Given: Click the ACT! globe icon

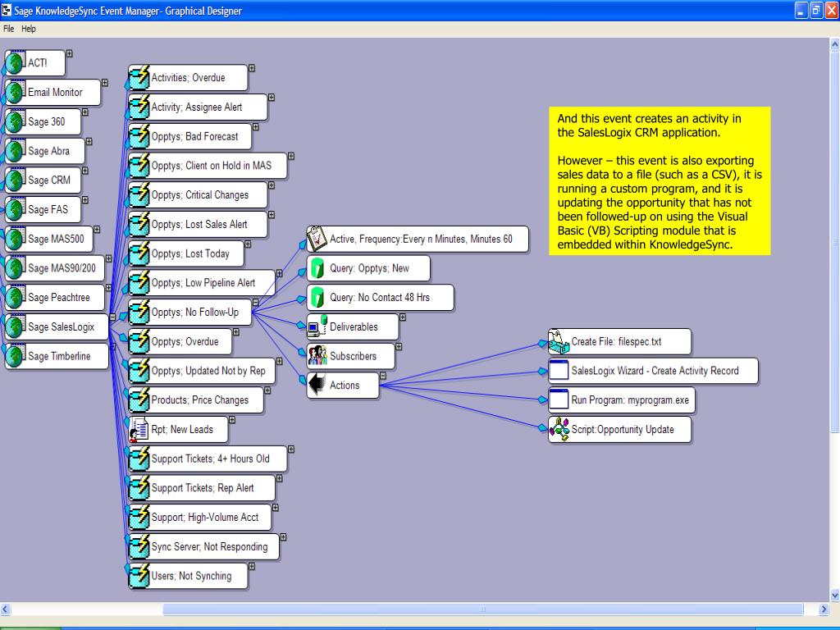Looking at the screenshot, I should pos(16,62).
